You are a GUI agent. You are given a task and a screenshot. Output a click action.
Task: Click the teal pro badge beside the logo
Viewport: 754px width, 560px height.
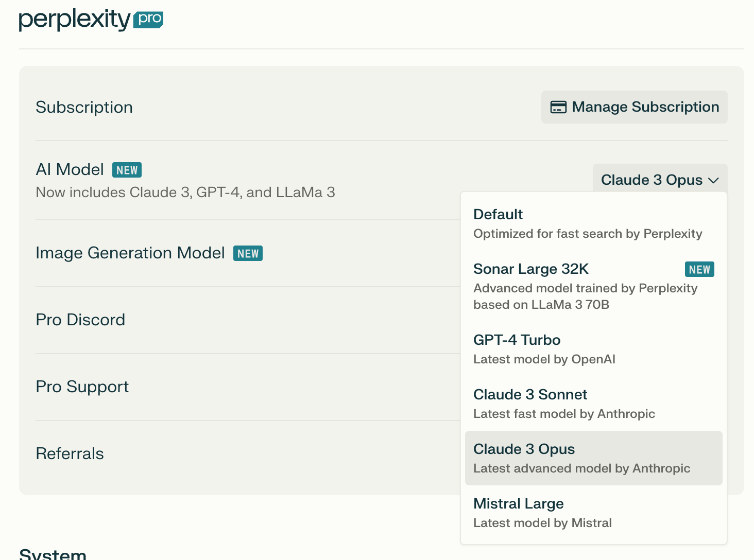(x=148, y=20)
